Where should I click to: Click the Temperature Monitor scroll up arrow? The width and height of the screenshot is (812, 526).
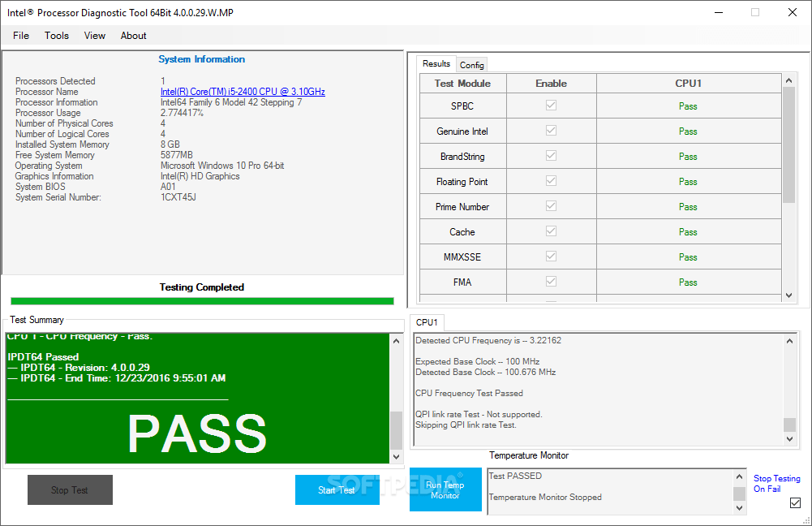click(740, 476)
